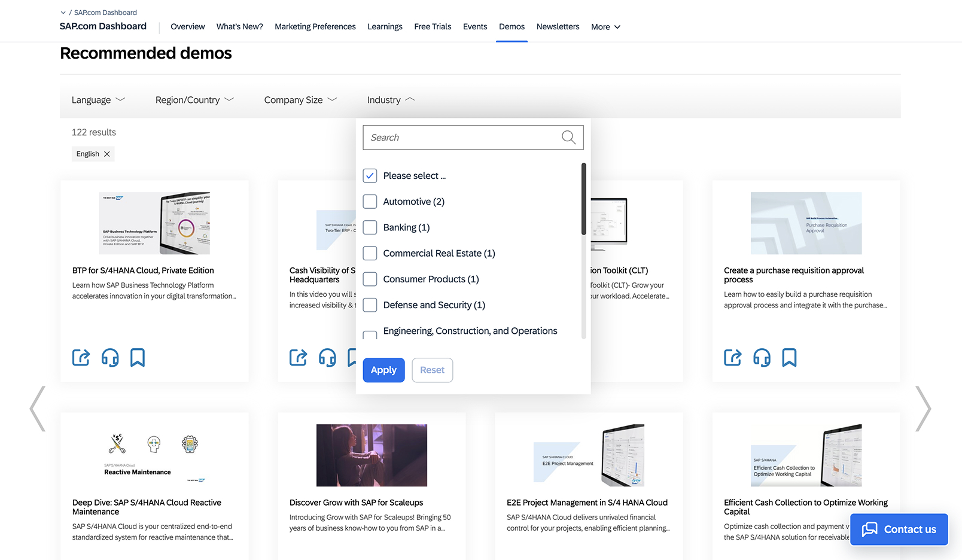Viewport: 962px width, 560px height.
Task: Open the Newsletters tab
Action: [x=558, y=27]
